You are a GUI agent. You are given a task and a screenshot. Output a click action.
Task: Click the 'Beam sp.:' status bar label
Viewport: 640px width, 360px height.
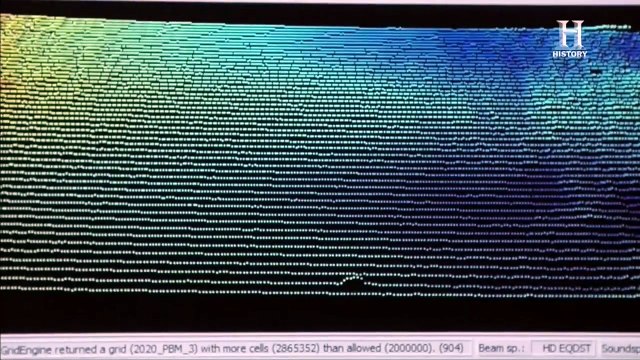tap(501, 349)
